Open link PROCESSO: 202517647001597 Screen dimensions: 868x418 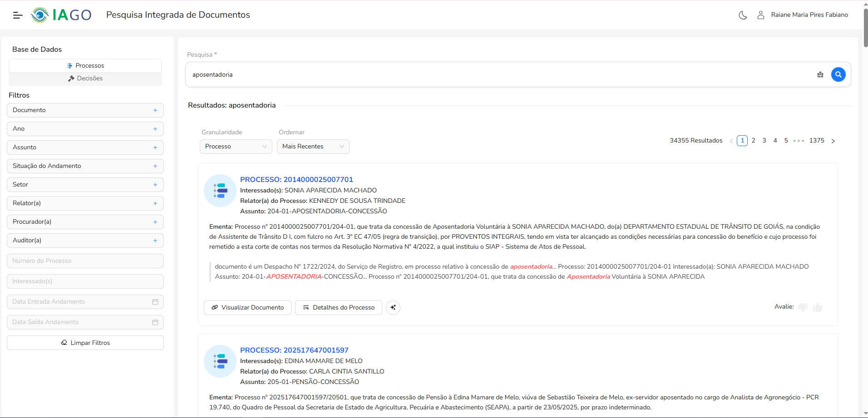pos(294,350)
